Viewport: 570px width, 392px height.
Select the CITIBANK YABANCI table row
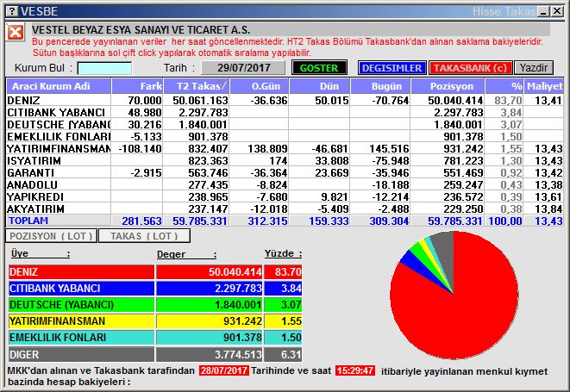285,113
